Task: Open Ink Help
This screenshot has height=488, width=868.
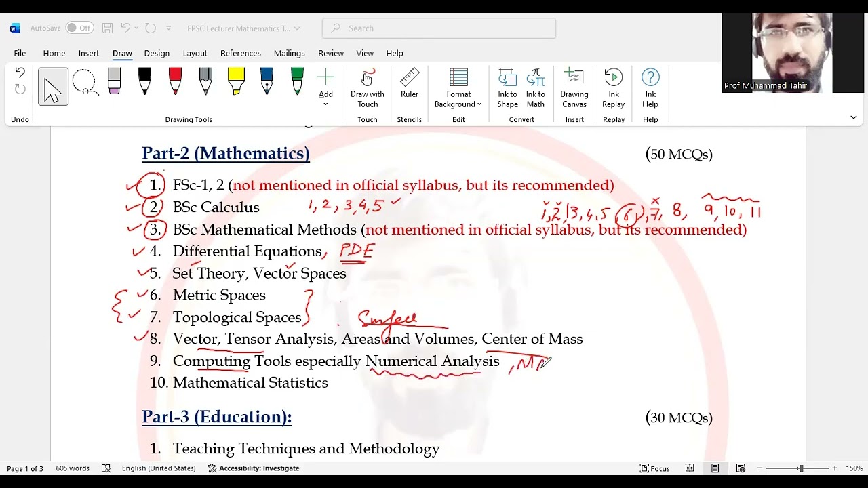Action: (x=650, y=88)
